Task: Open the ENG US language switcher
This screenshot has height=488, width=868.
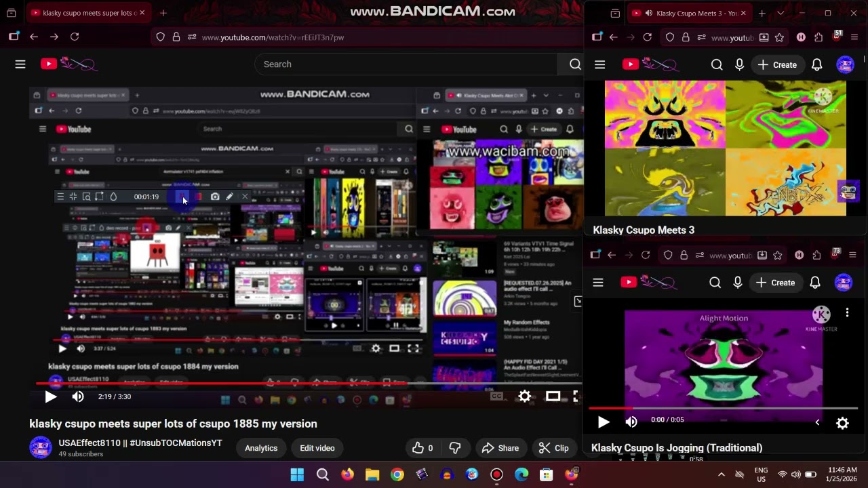Action: pyautogui.click(x=762, y=474)
